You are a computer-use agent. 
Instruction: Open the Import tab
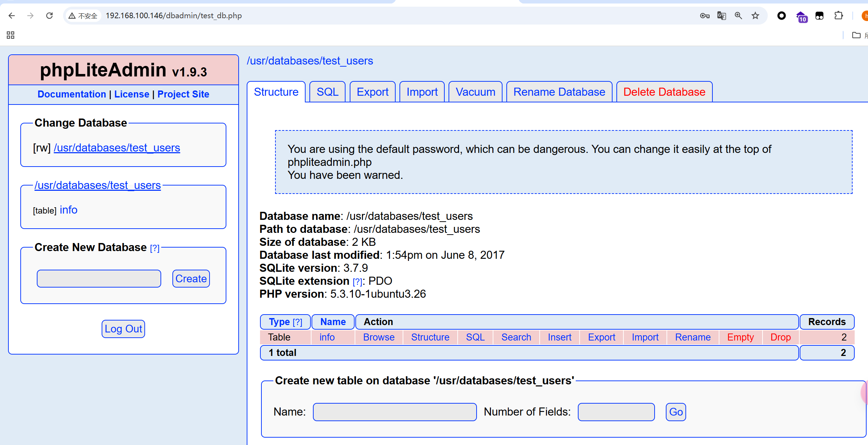point(422,92)
